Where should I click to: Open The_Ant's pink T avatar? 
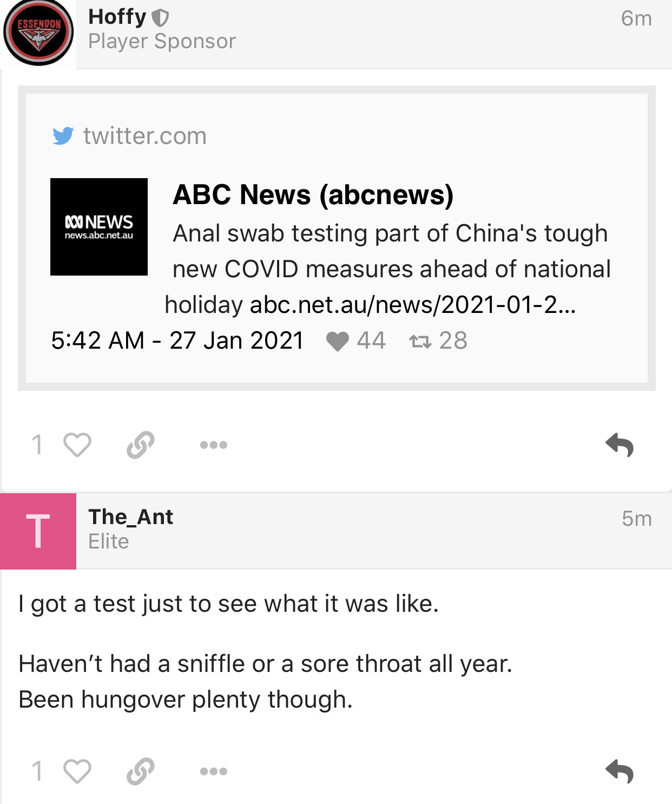(38, 531)
